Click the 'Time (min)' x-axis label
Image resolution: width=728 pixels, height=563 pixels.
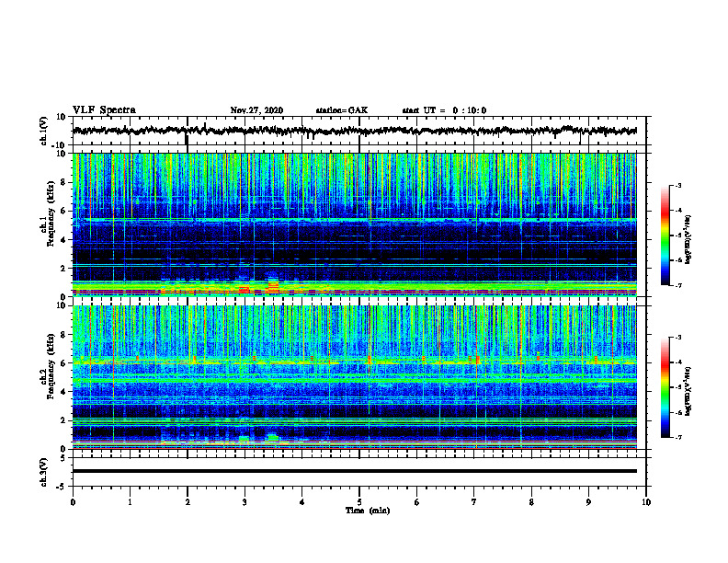click(x=368, y=511)
